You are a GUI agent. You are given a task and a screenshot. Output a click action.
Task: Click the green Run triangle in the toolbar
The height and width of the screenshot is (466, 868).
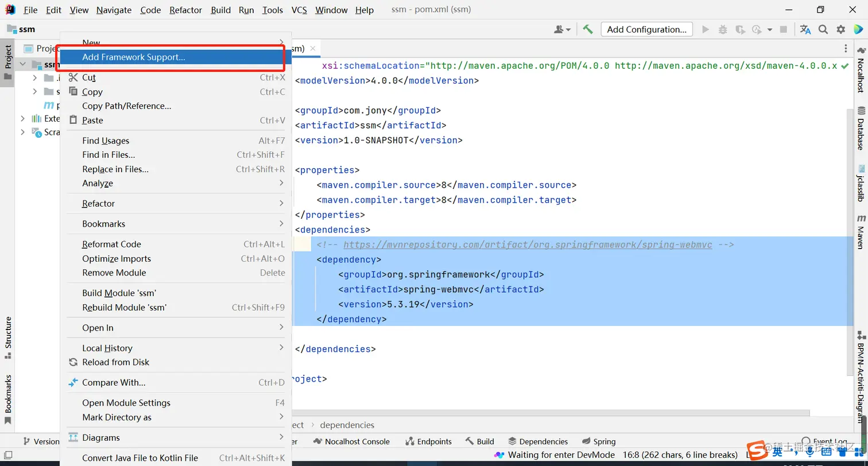(706, 29)
